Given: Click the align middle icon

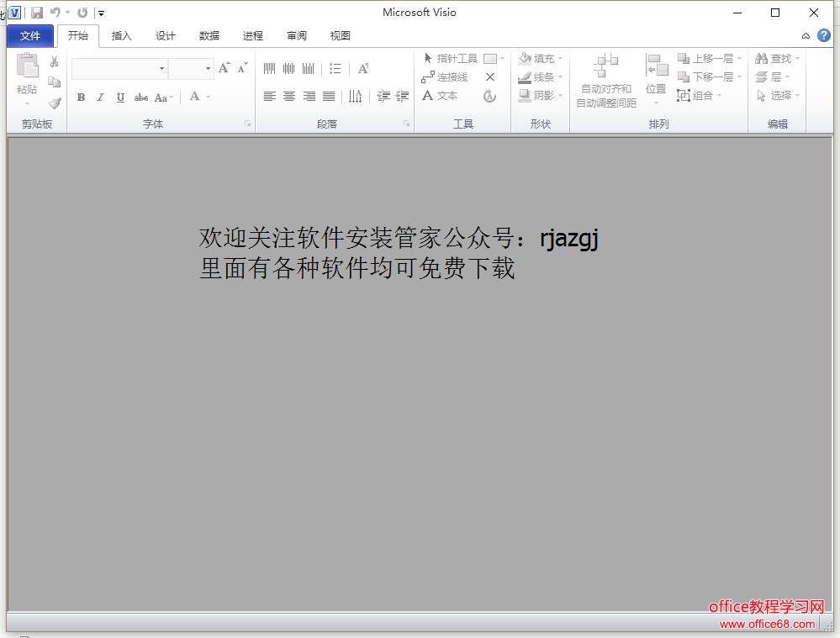Looking at the screenshot, I should point(288,68).
